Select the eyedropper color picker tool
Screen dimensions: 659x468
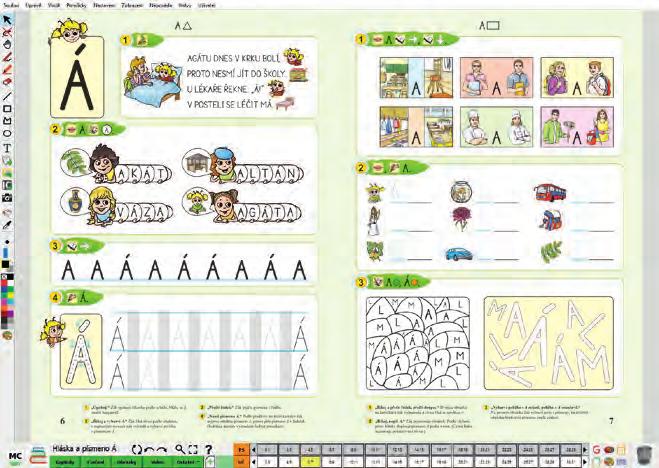click(x=7, y=225)
